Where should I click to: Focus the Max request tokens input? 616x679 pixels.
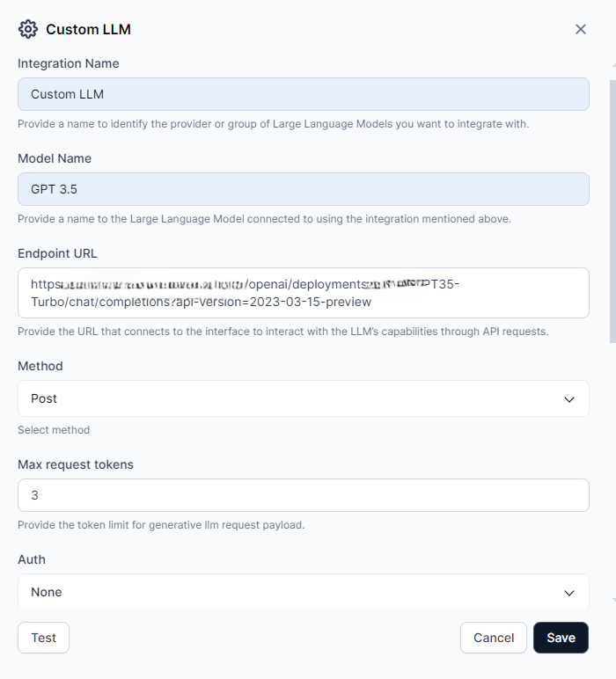coord(304,495)
